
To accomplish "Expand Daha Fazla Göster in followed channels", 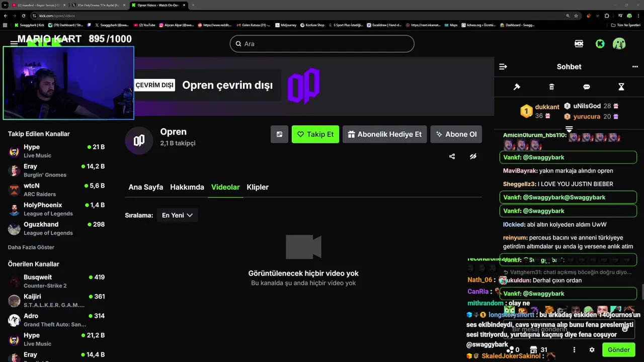I will click(31, 247).
